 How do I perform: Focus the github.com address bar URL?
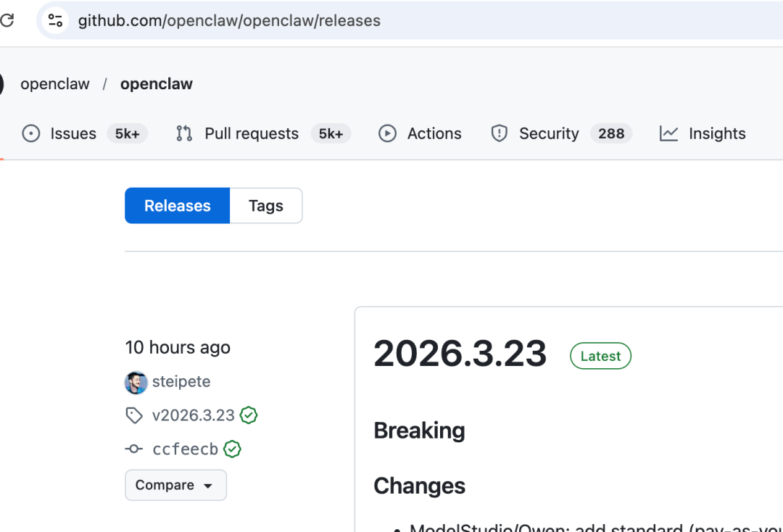click(229, 20)
